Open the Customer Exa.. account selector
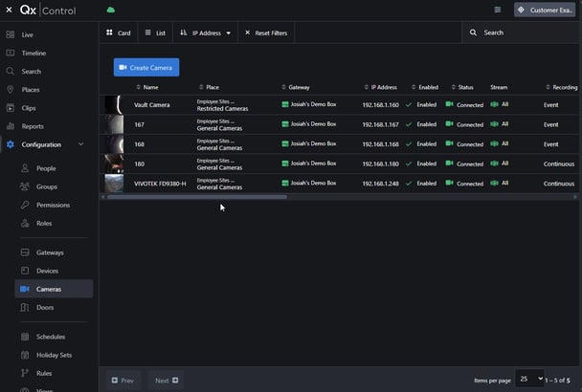This screenshot has height=392, width=582. (x=545, y=10)
